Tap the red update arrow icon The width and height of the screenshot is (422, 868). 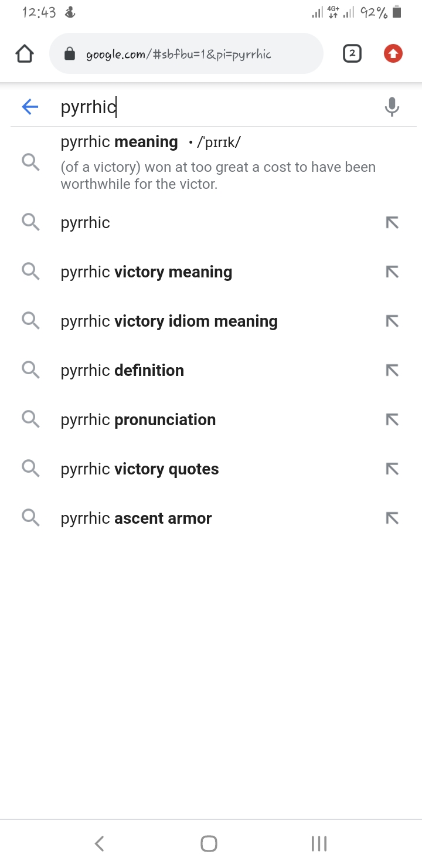(x=393, y=54)
